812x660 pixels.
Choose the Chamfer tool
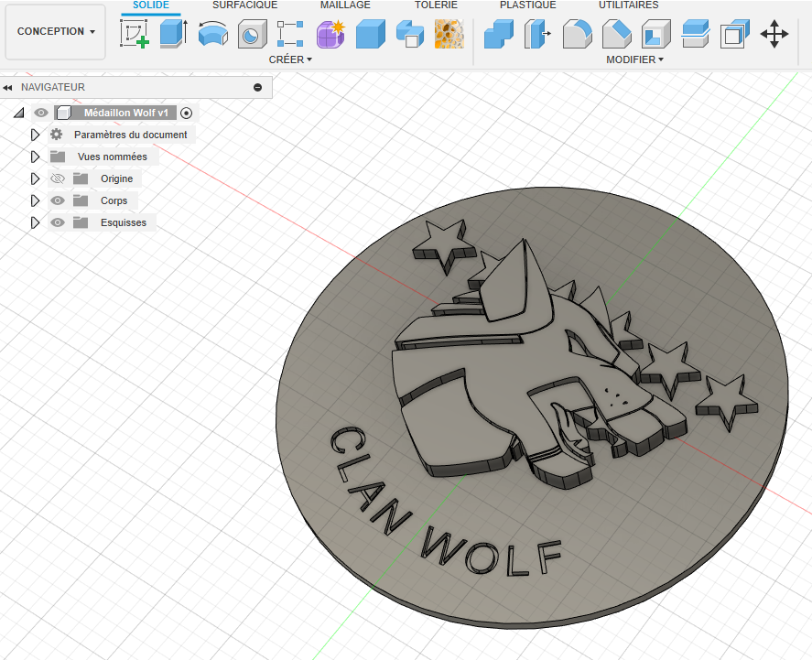coord(617,34)
